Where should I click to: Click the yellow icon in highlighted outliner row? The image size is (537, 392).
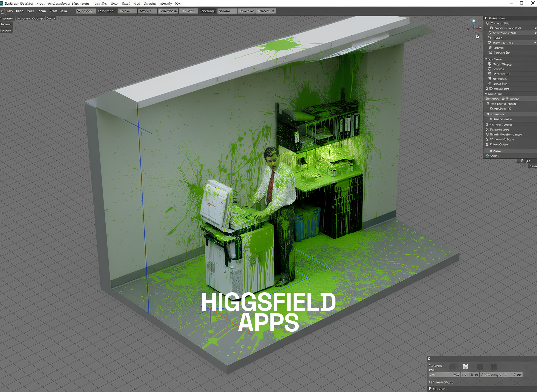(x=507, y=99)
